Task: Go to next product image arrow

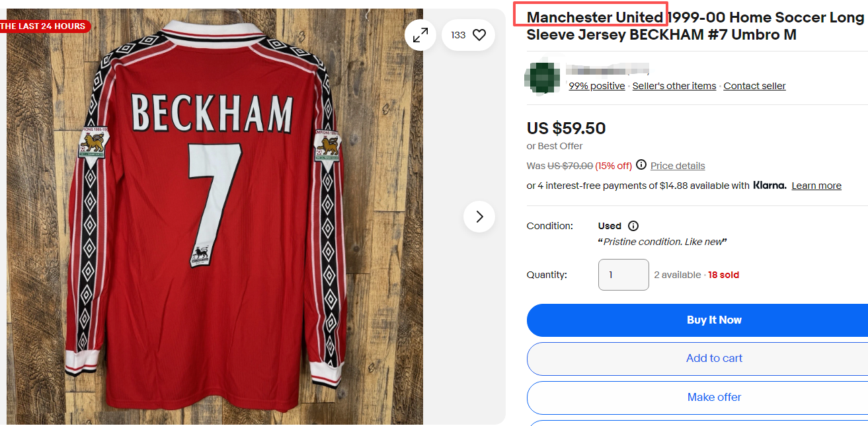Action: click(x=479, y=217)
